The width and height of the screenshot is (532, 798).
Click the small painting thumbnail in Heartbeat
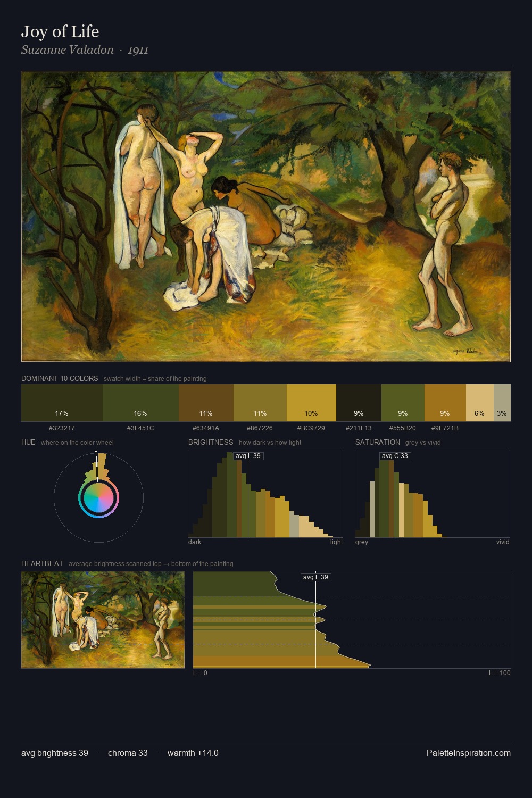[103, 620]
